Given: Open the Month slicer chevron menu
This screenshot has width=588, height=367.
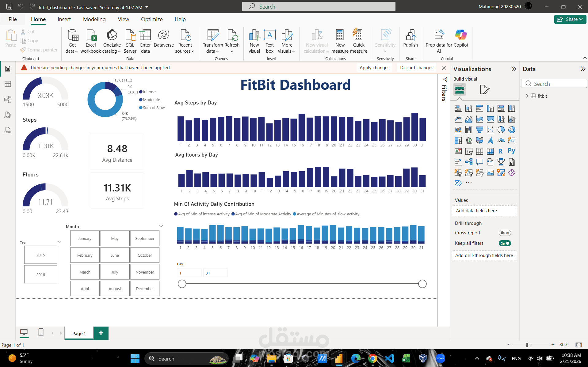Looking at the screenshot, I should tap(161, 226).
